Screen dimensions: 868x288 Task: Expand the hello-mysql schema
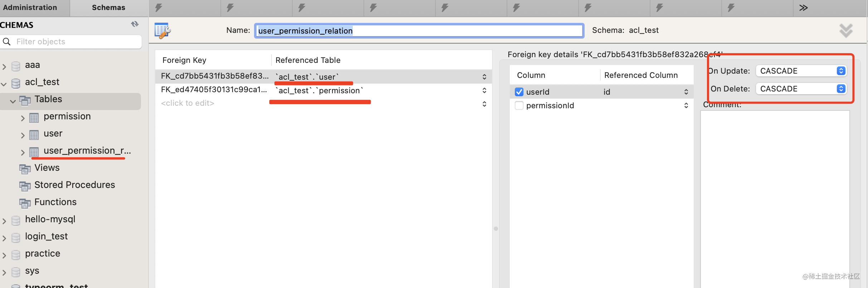(4, 221)
